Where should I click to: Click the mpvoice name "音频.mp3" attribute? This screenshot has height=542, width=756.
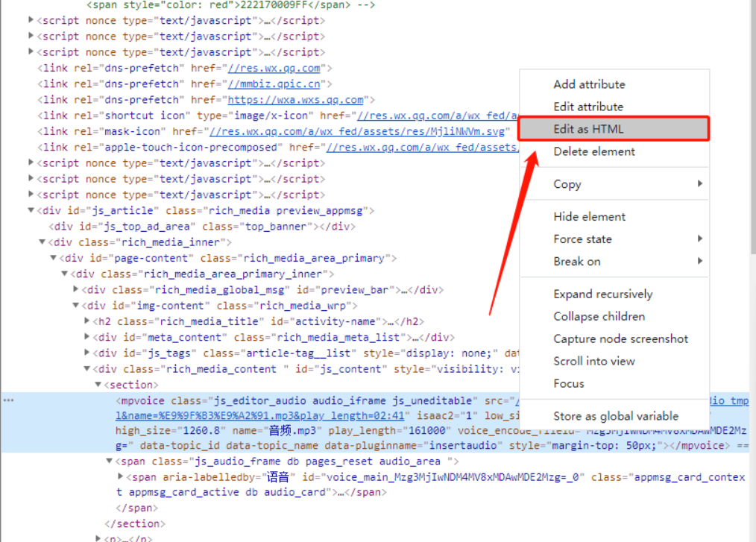point(274,431)
